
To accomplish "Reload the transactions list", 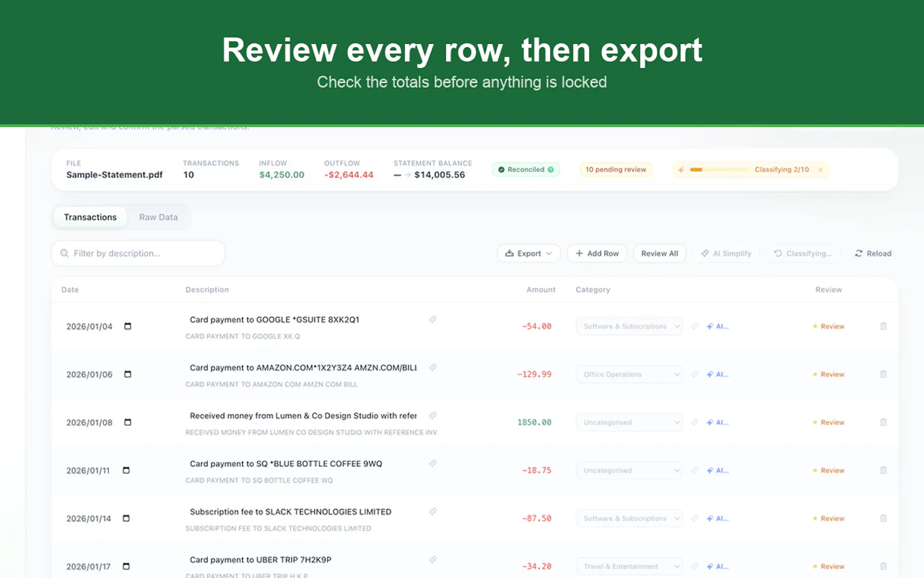I will pyautogui.click(x=873, y=254).
